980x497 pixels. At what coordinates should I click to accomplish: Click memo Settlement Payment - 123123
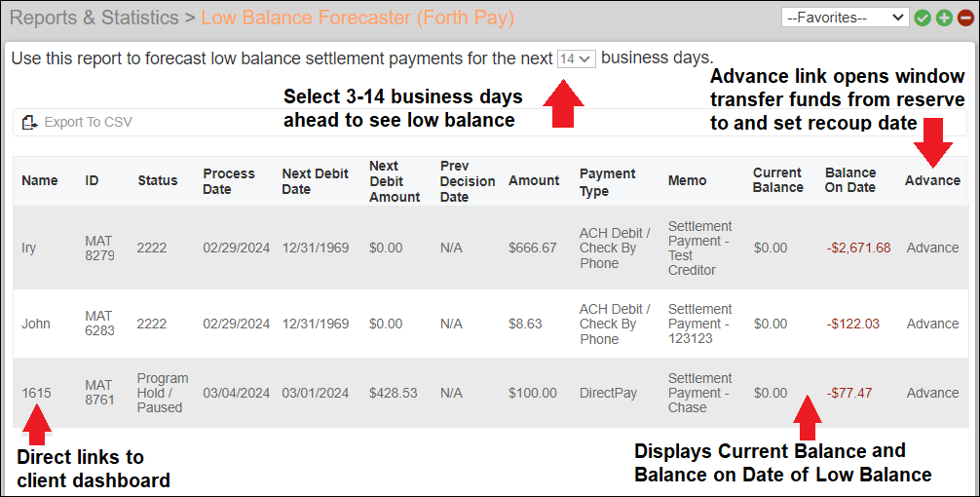(x=698, y=324)
